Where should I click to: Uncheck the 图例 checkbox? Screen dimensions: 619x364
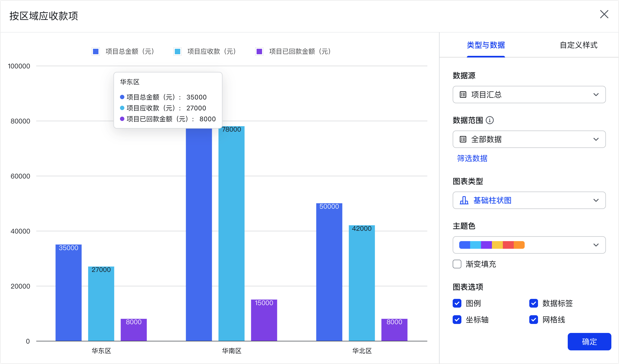tap(457, 303)
